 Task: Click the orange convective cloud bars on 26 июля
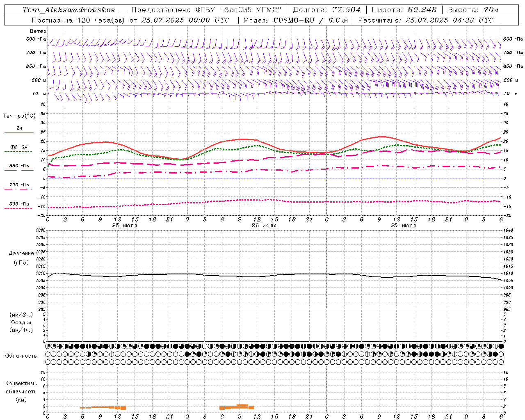coord(237,407)
